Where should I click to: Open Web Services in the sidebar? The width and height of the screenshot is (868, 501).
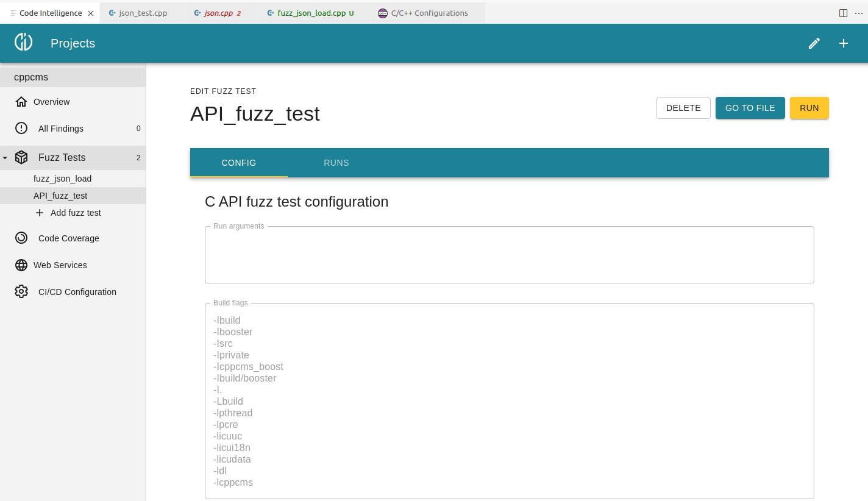pyautogui.click(x=73, y=265)
